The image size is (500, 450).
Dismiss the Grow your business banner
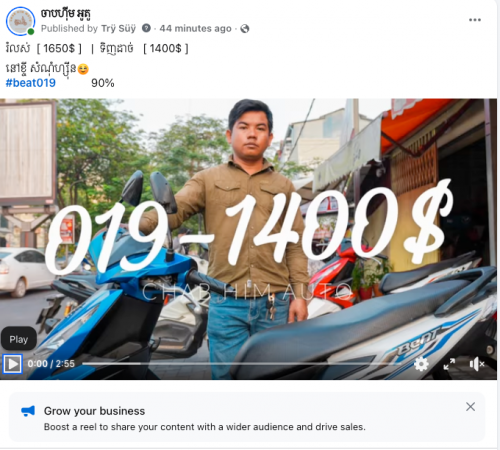click(470, 406)
